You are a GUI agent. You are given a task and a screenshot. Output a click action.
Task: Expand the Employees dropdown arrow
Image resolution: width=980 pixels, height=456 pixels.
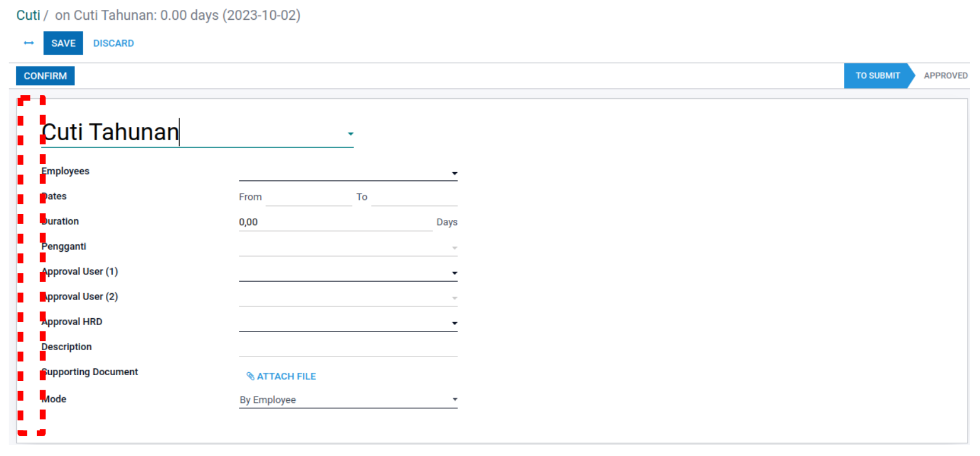[455, 173]
